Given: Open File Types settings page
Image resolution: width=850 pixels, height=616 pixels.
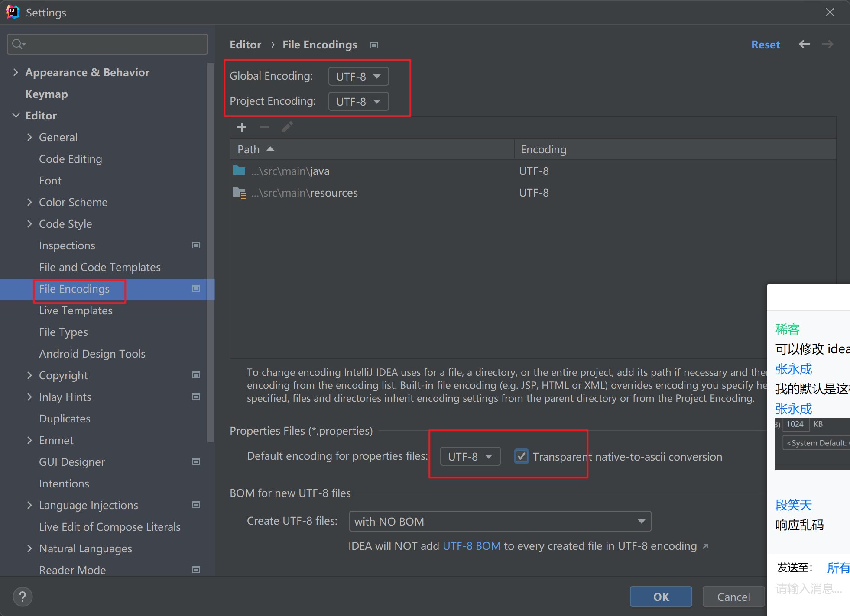Looking at the screenshot, I should (63, 332).
